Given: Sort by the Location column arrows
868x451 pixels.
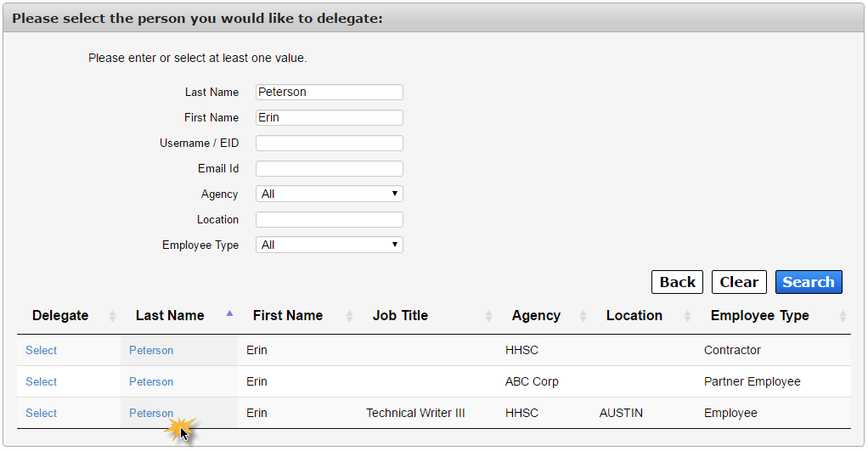Looking at the screenshot, I should [x=687, y=316].
